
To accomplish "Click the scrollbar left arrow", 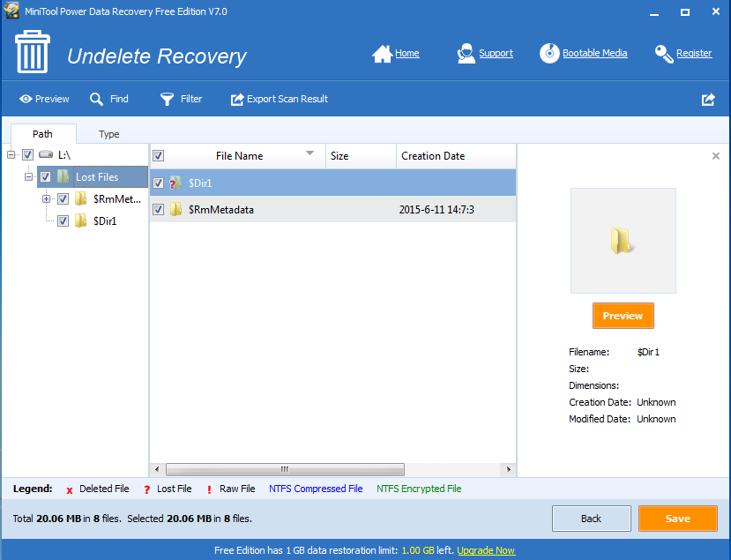I will click(x=157, y=469).
